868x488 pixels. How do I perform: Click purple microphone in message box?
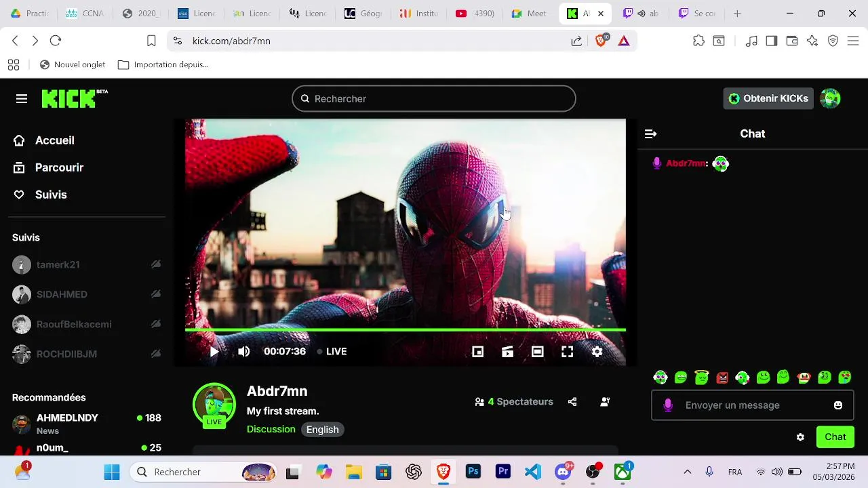(668, 405)
